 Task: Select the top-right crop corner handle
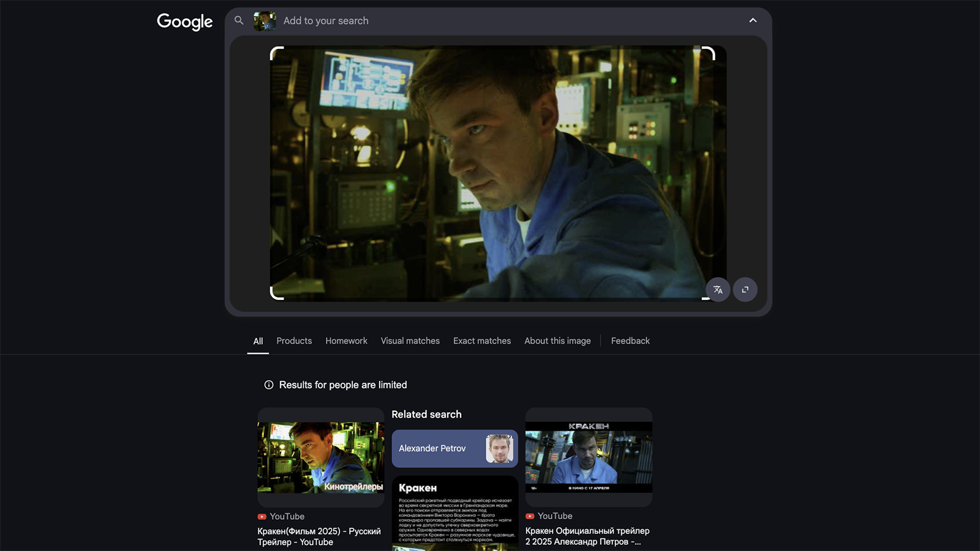coord(709,53)
